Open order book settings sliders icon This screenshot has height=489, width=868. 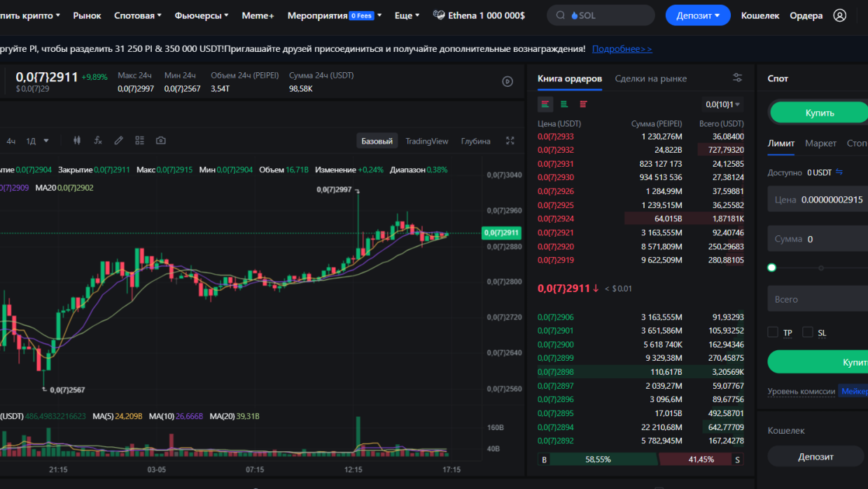[738, 78]
